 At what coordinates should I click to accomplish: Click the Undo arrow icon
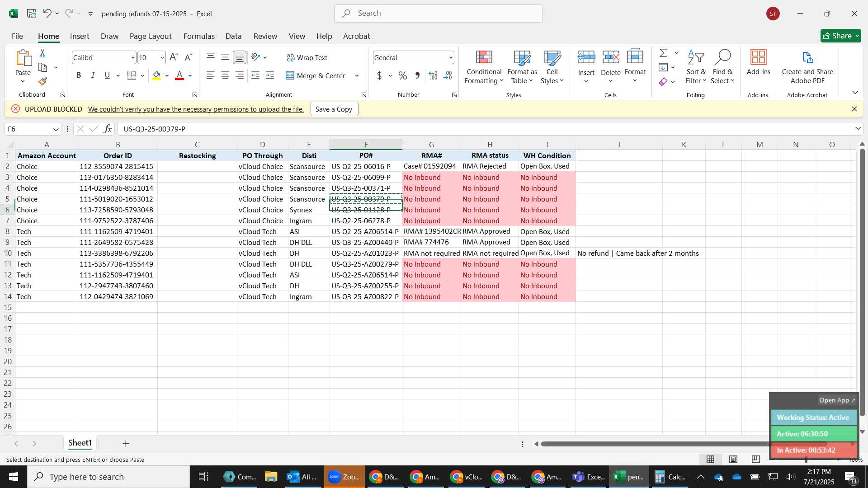click(47, 14)
